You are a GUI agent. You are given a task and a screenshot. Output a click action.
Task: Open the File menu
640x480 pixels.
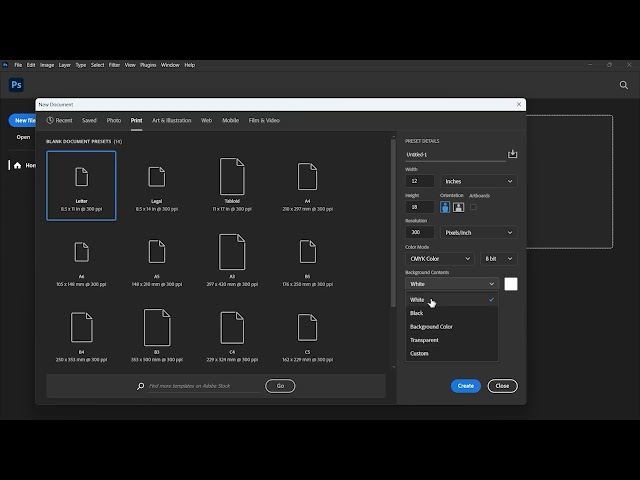(18, 65)
